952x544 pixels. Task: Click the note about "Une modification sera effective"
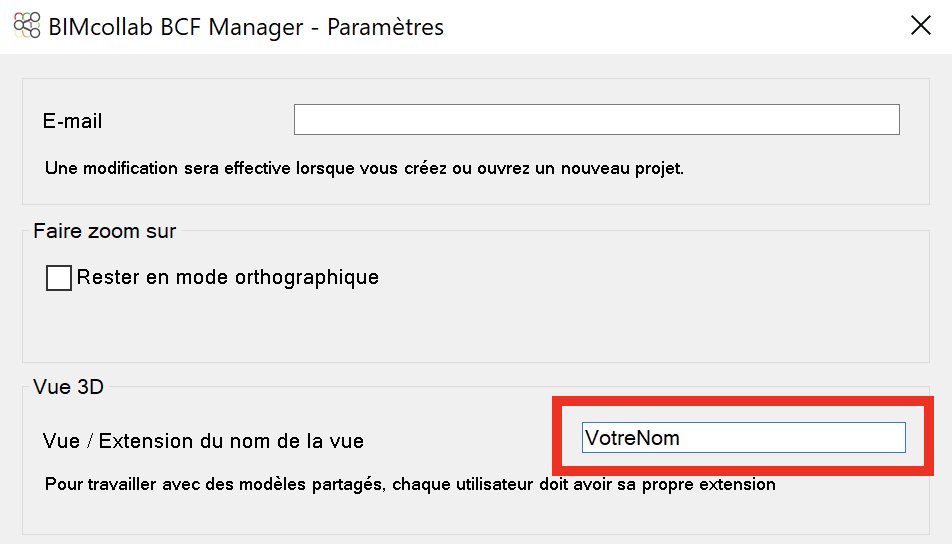coord(364,168)
